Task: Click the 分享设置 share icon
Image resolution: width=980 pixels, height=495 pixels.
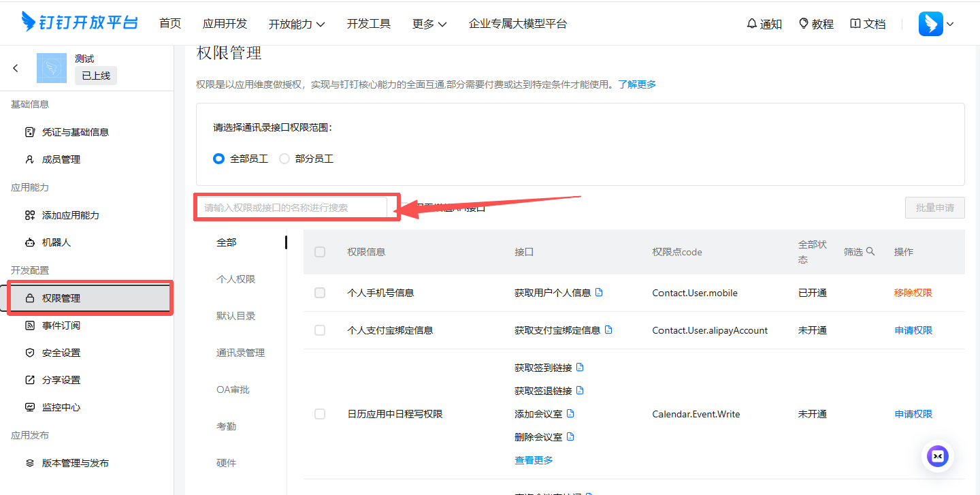Action: [x=29, y=380]
